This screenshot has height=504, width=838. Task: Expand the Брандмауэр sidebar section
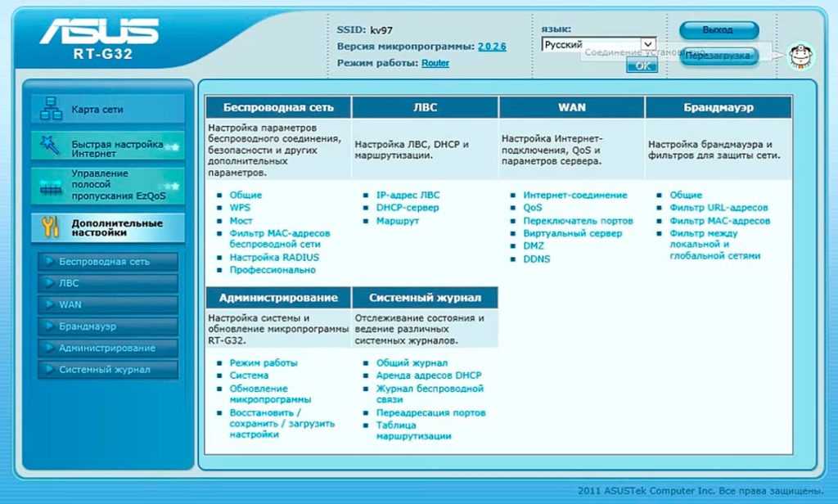pos(108,326)
